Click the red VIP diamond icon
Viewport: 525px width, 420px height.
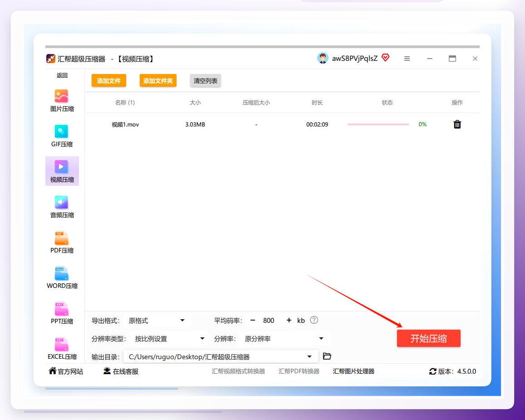click(386, 58)
